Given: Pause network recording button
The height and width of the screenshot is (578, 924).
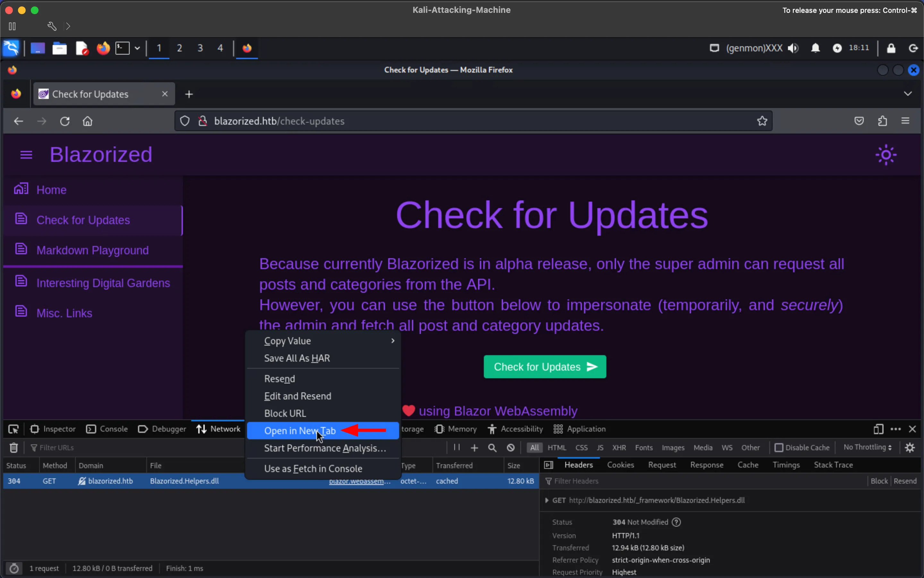Looking at the screenshot, I should point(456,447).
